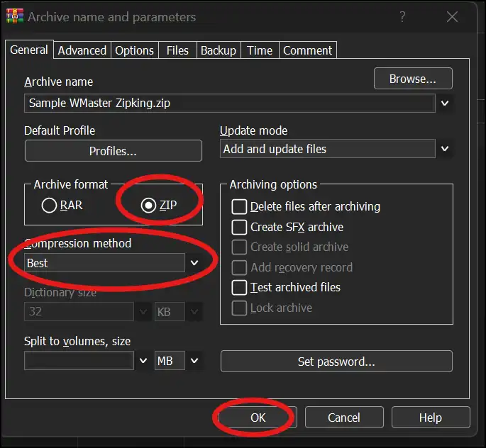The height and width of the screenshot is (448, 486).
Task: Click the Archive name text field
Action: [x=230, y=103]
